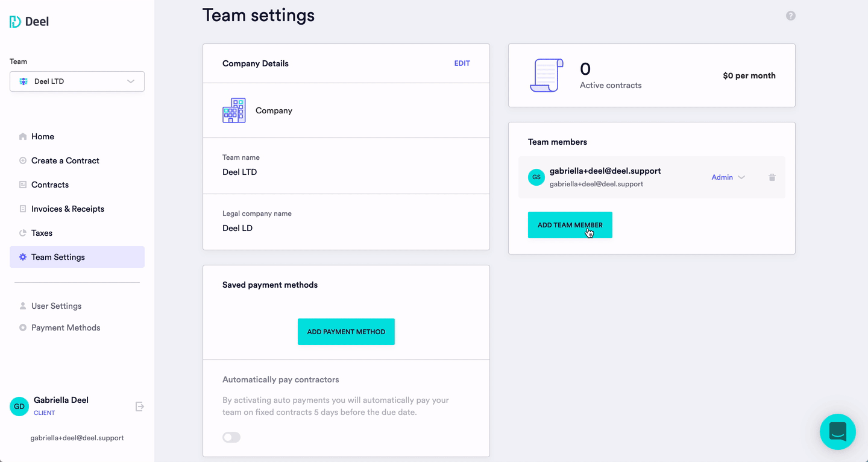This screenshot has width=868, height=462.
Task: Click the GD user avatar
Action: (x=19, y=407)
